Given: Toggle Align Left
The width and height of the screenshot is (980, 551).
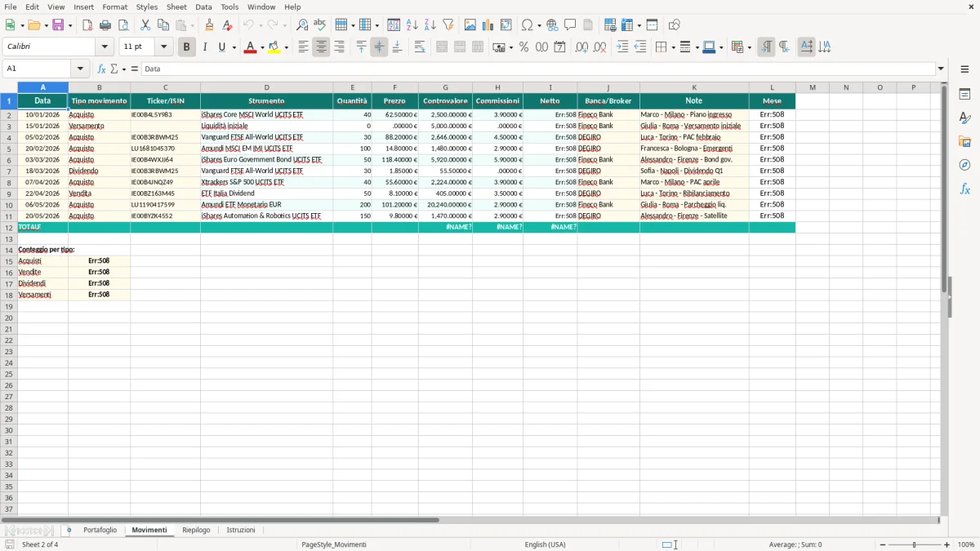Looking at the screenshot, I should pos(303,47).
